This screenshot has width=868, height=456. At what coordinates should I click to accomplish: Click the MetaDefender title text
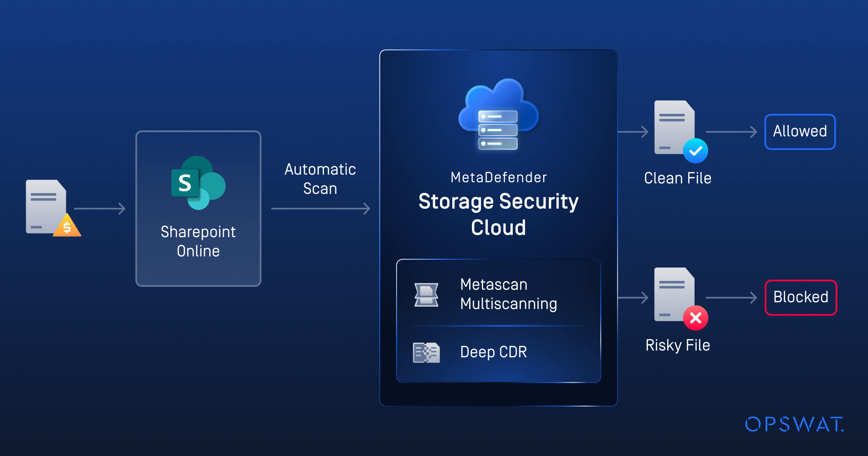498,177
